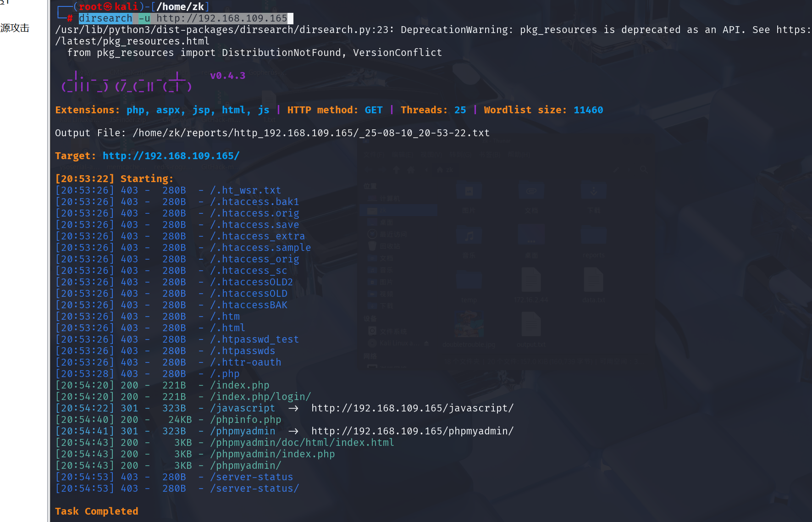Click the Task Completed message
Viewport: 812px width, 522px height.
96,511
